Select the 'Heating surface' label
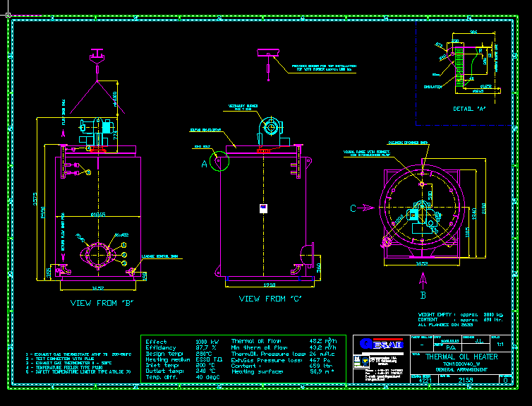This screenshot has height=406, width=532. pos(257,371)
